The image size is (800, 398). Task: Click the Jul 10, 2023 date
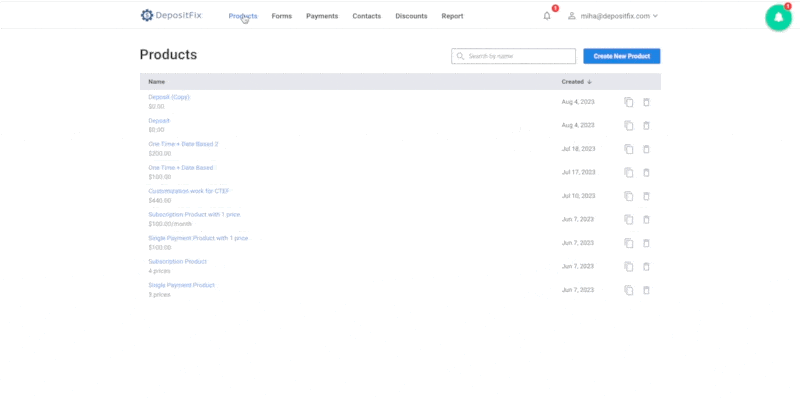pyautogui.click(x=578, y=196)
